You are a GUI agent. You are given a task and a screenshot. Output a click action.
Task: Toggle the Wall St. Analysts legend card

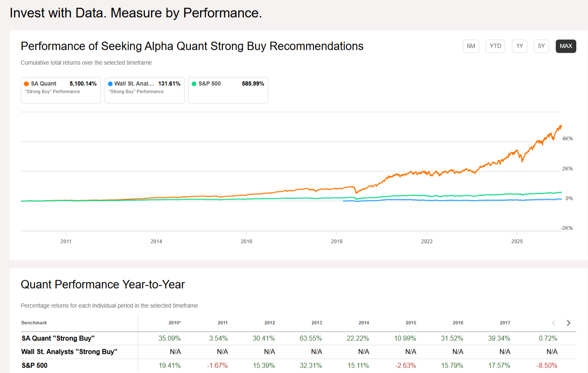tap(144, 90)
